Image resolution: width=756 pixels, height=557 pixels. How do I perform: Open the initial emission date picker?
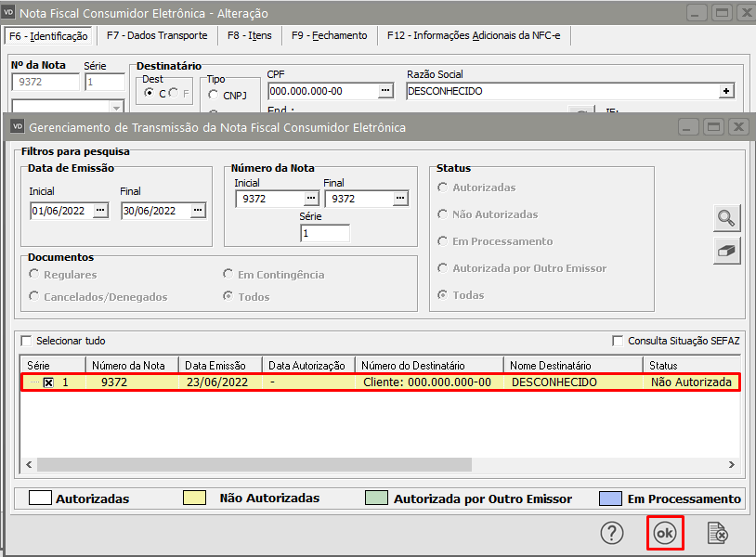[104, 211]
